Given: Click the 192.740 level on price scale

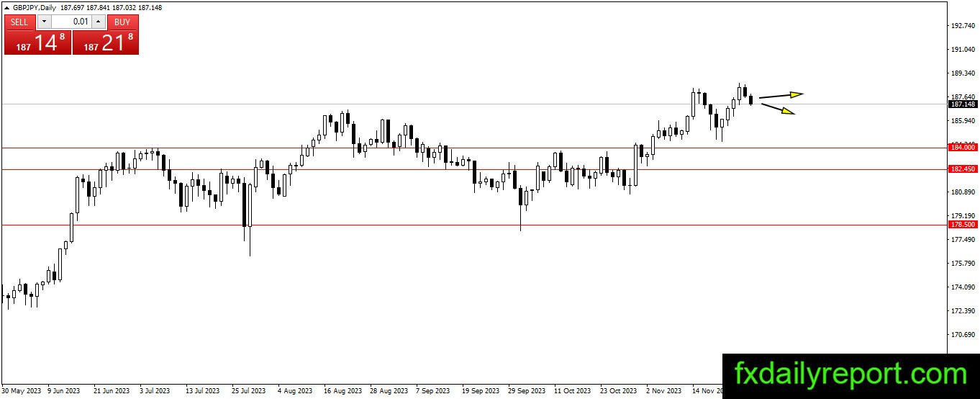Looking at the screenshot, I should pyautogui.click(x=963, y=26).
